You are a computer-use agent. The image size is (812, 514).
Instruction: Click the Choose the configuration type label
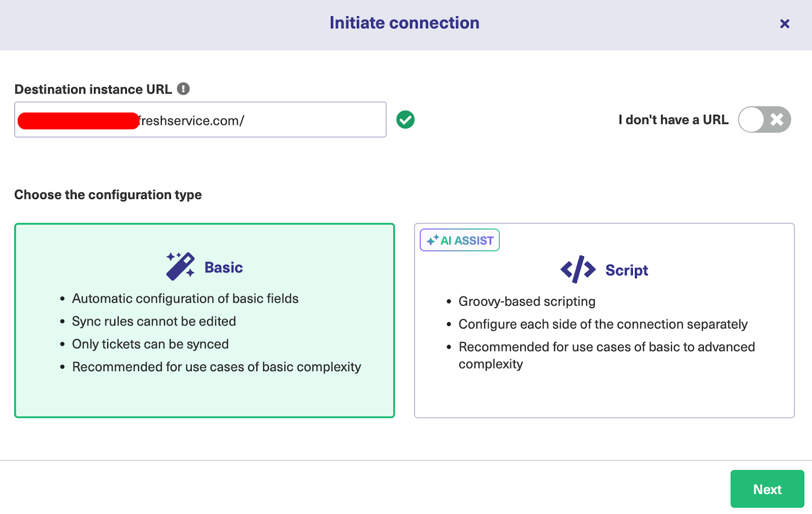(x=108, y=195)
